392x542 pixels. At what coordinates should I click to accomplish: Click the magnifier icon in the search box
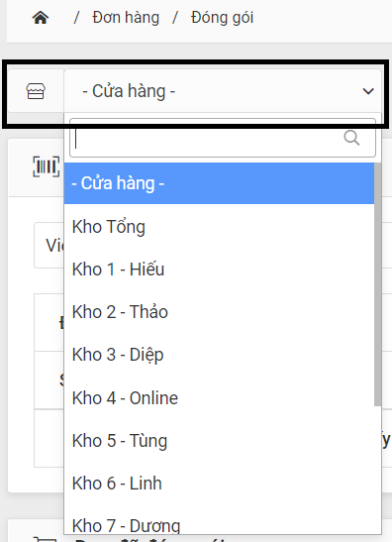tap(351, 138)
